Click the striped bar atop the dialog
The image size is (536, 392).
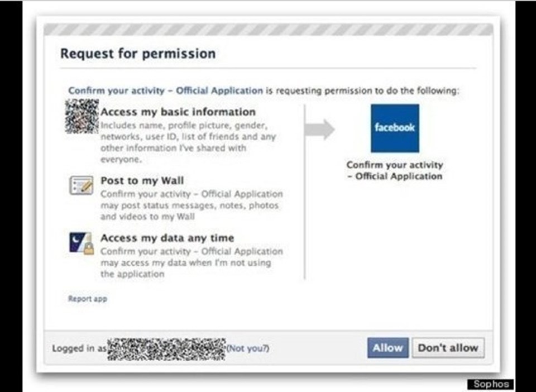pos(269,30)
